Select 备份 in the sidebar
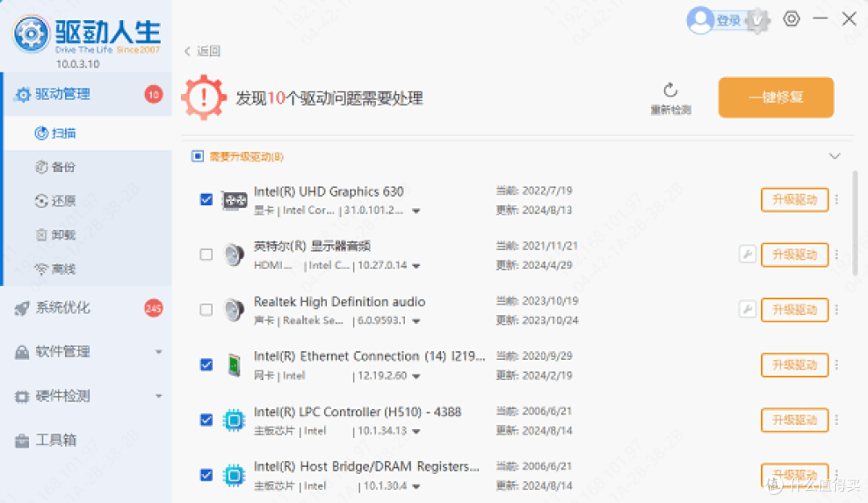Screen dimensions: 868x503 (88, 167)
